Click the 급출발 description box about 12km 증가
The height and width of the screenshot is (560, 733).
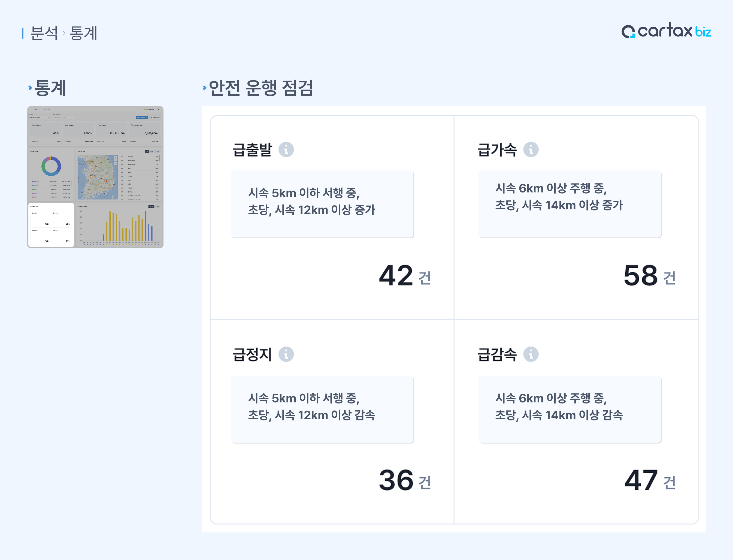(x=322, y=204)
